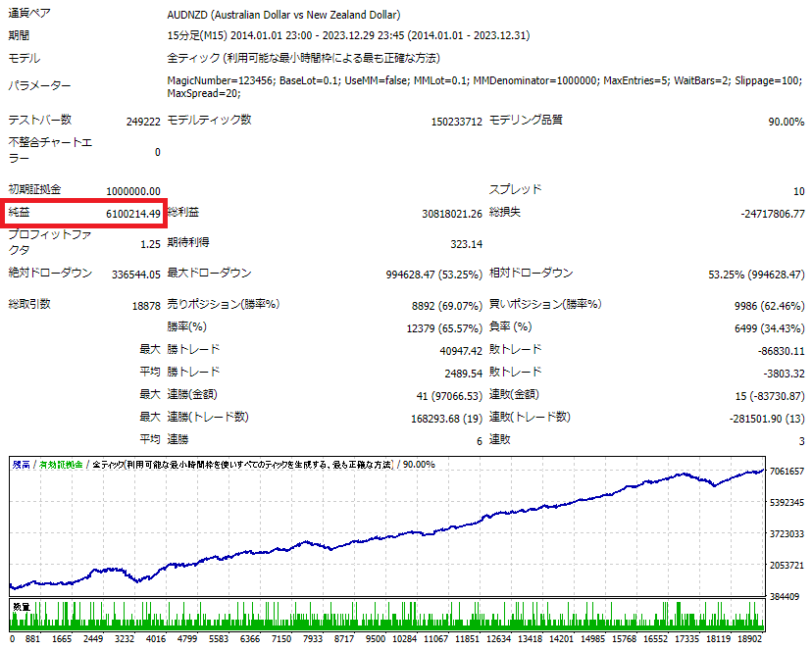Click the model ticks value 150233712

click(x=456, y=122)
